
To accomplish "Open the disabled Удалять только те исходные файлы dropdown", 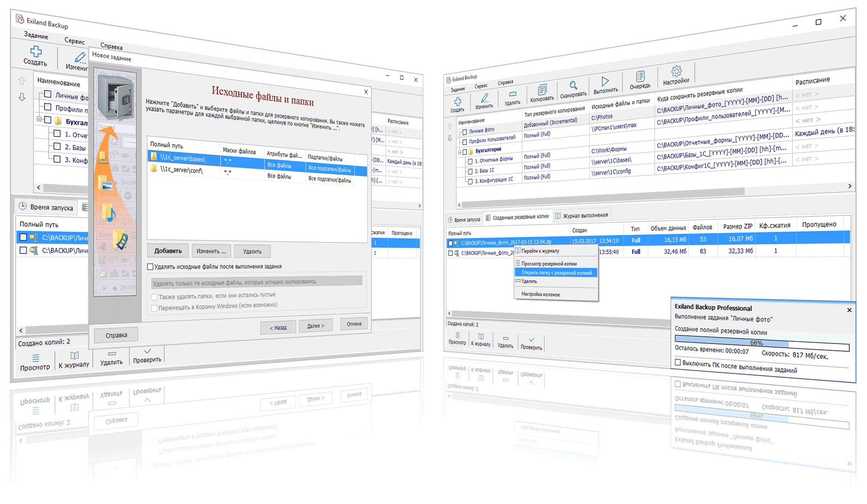I will 257,282.
